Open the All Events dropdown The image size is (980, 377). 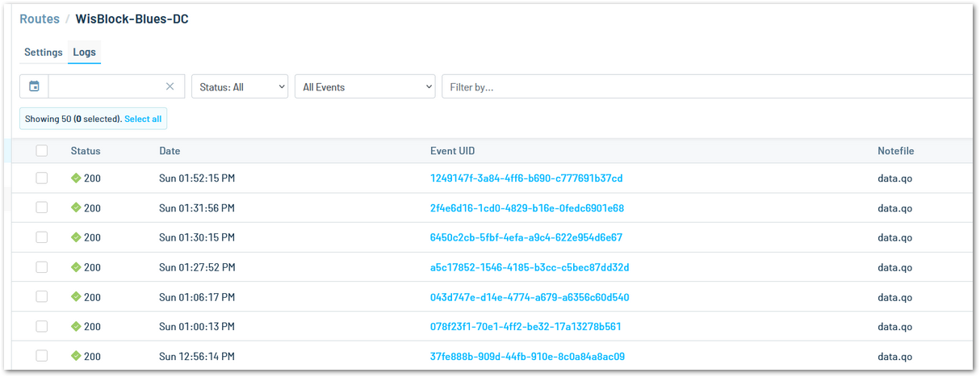[x=366, y=86]
